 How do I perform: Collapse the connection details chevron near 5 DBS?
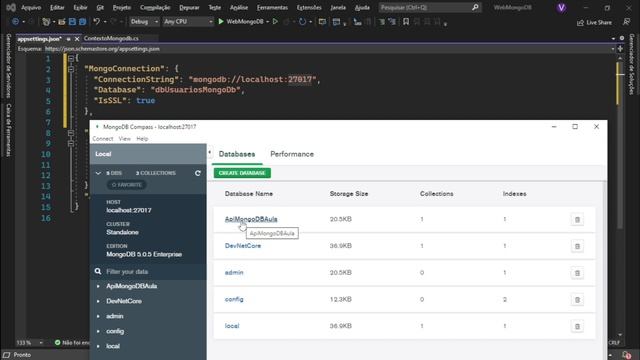[x=98, y=173]
